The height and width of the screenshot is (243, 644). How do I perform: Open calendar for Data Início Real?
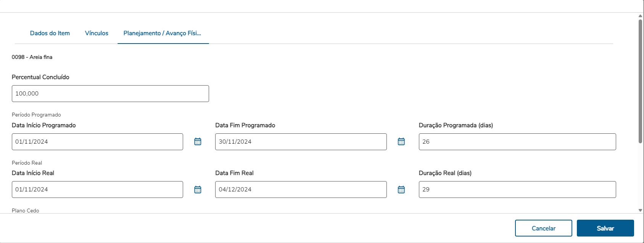click(198, 190)
